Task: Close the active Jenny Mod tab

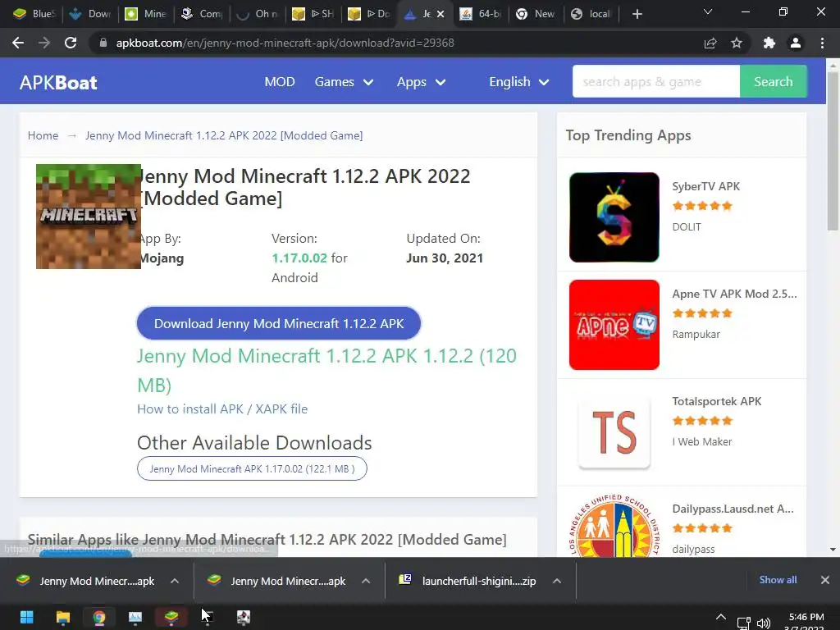Action: point(441,14)
